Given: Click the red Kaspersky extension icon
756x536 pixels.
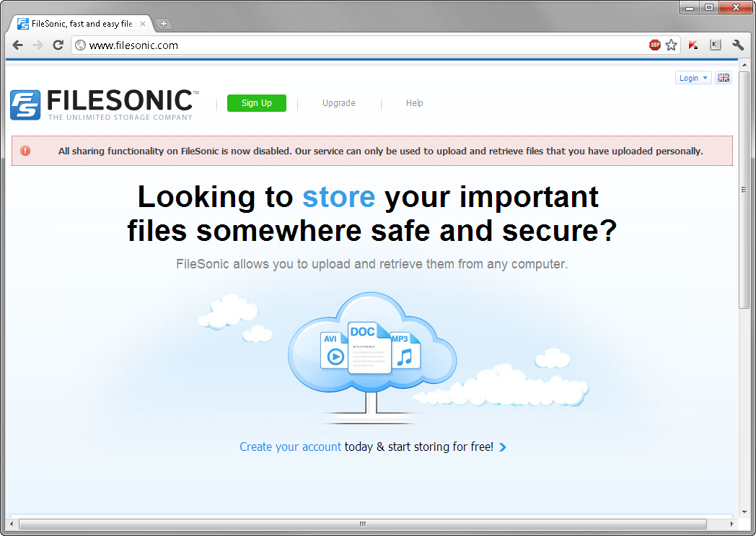Looking at the screenshot, I should (693, 45).
